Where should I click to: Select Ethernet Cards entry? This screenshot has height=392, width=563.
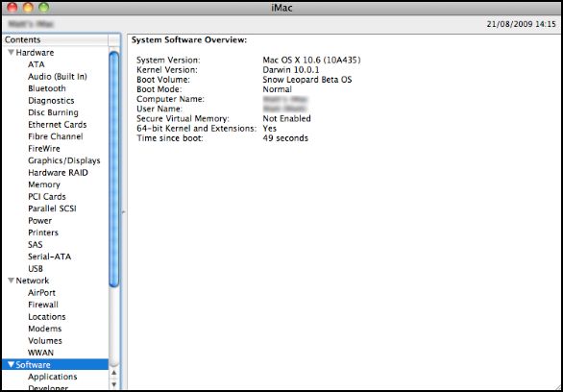[x=57, y=125]
